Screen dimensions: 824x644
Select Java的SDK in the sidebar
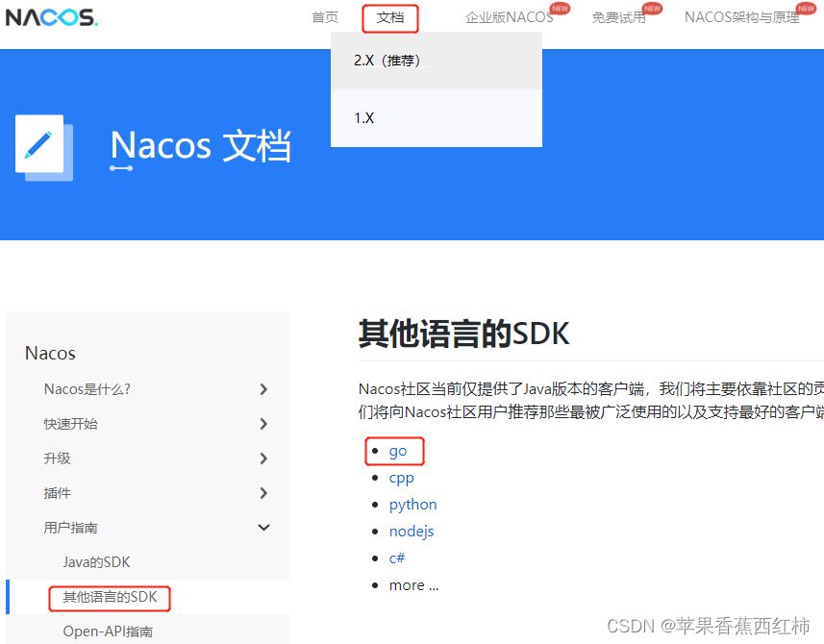(97, 561)
